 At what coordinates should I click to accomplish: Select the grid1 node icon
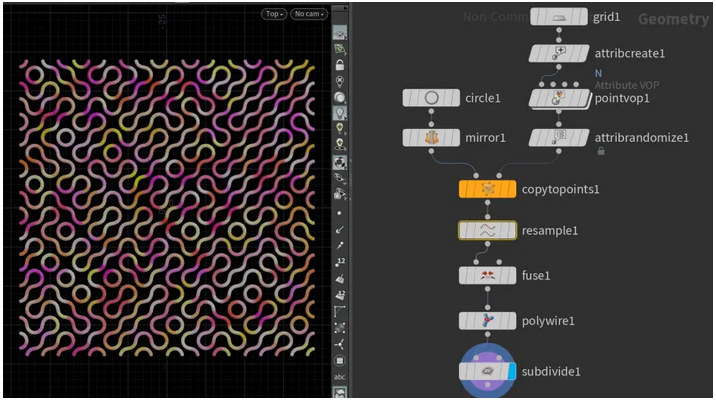pos(559,17)
